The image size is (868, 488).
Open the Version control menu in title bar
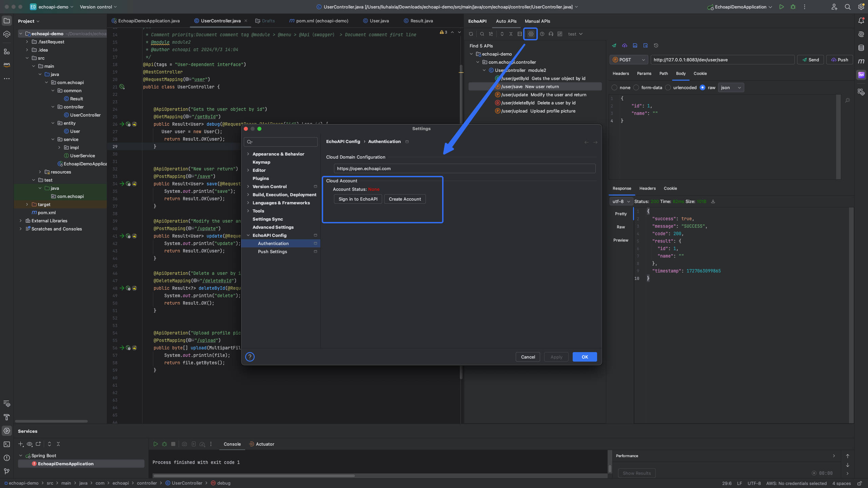pos(98,7)
